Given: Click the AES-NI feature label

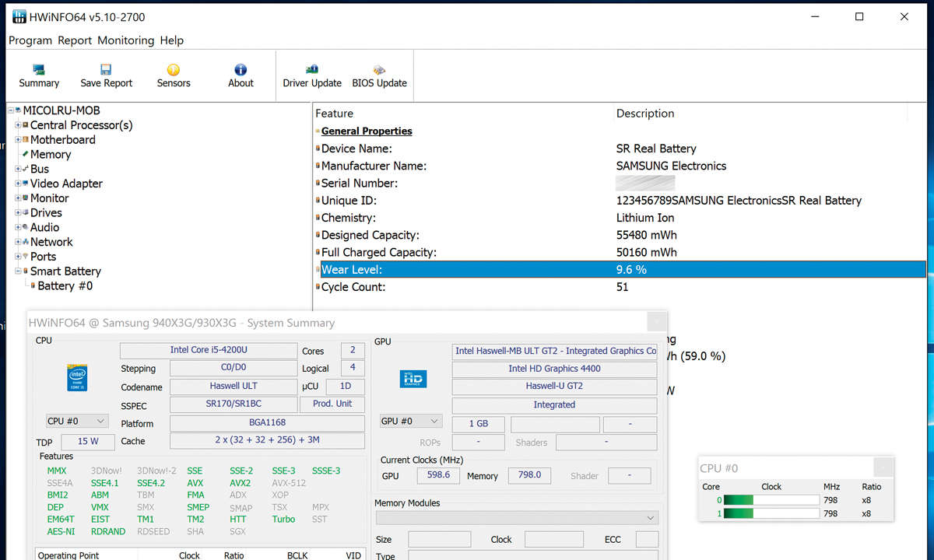Looking at the screenshot, I should (x=61, y=531).
